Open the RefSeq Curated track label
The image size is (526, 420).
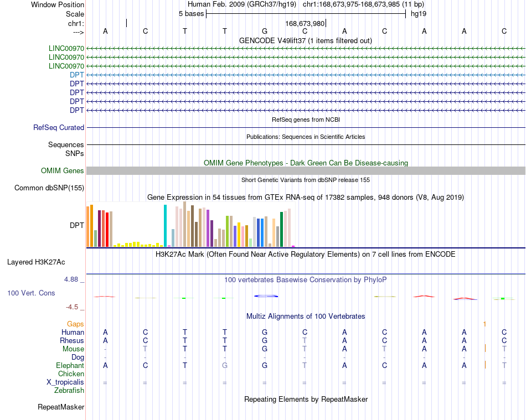coord(59,127)
